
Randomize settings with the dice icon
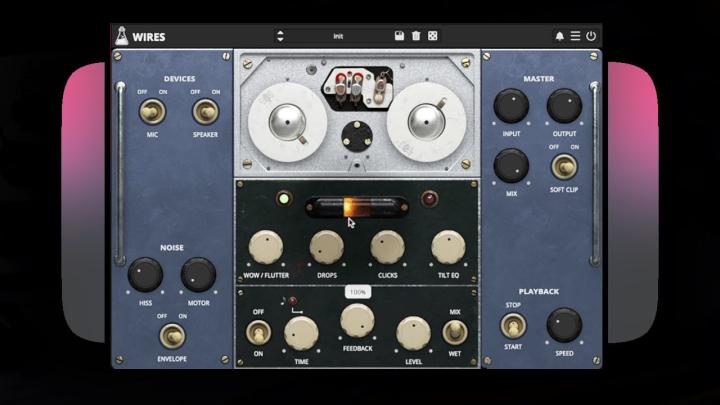coord(433,36)
